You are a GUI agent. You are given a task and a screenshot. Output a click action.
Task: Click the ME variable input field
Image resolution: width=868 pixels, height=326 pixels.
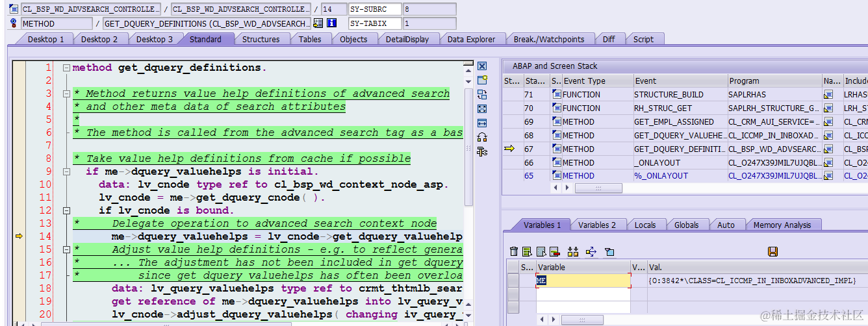(583, 281)
